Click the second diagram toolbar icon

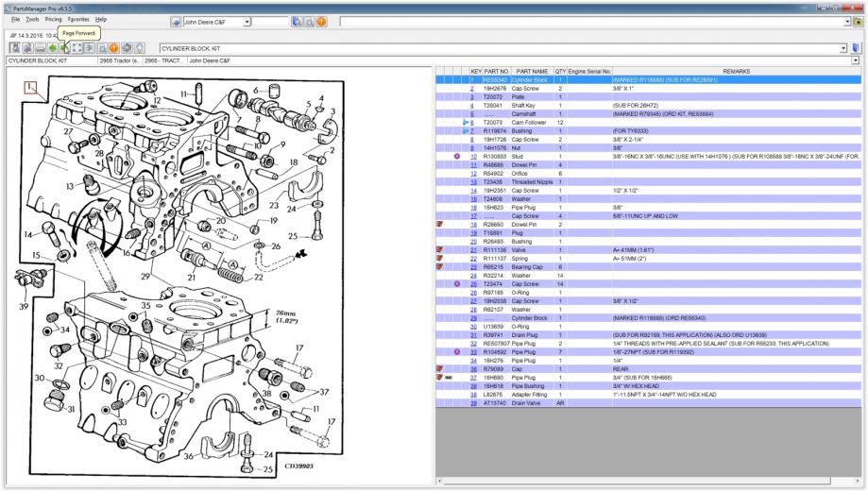tap(27, 48)
